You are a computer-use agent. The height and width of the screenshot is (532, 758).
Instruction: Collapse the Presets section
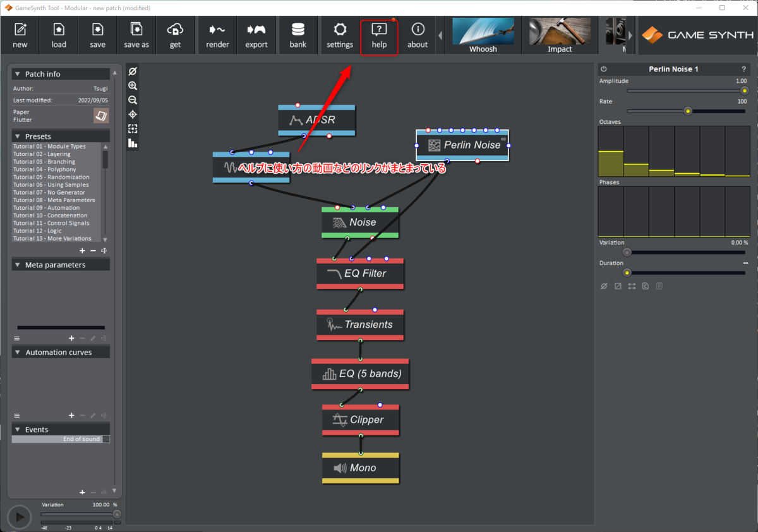(x=17, y=136)
